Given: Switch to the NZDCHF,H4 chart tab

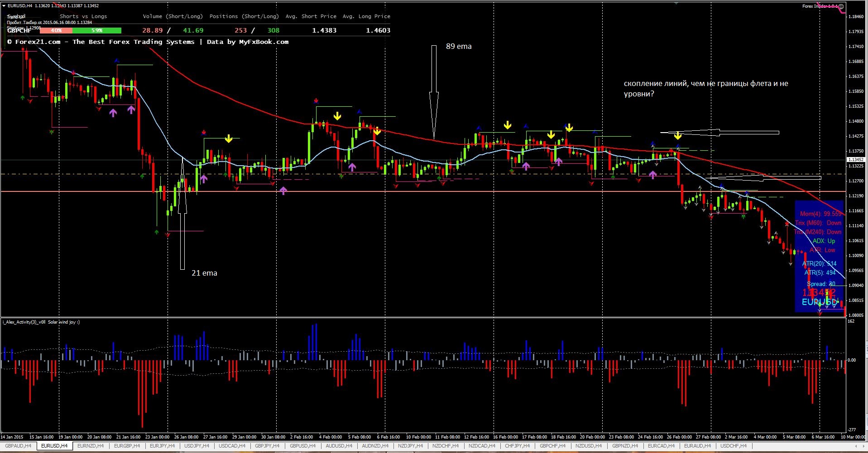Looking at the screenshot, I should click(x=446, y=446).
